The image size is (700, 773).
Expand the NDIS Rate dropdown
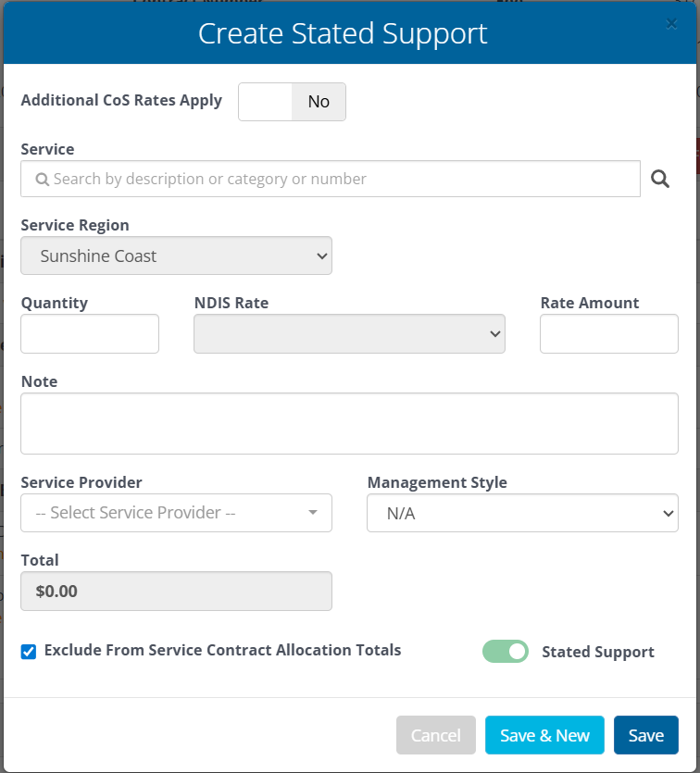pos(349,334)
